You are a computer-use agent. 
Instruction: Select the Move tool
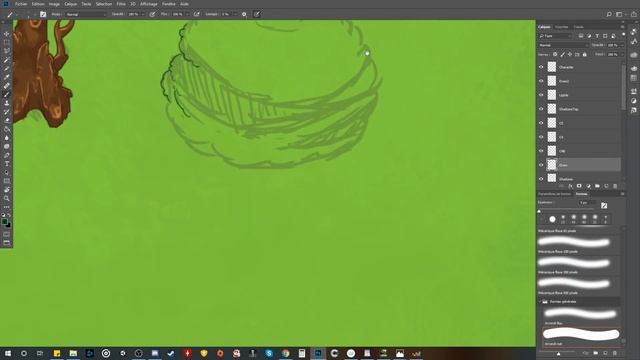coord(7,33)
